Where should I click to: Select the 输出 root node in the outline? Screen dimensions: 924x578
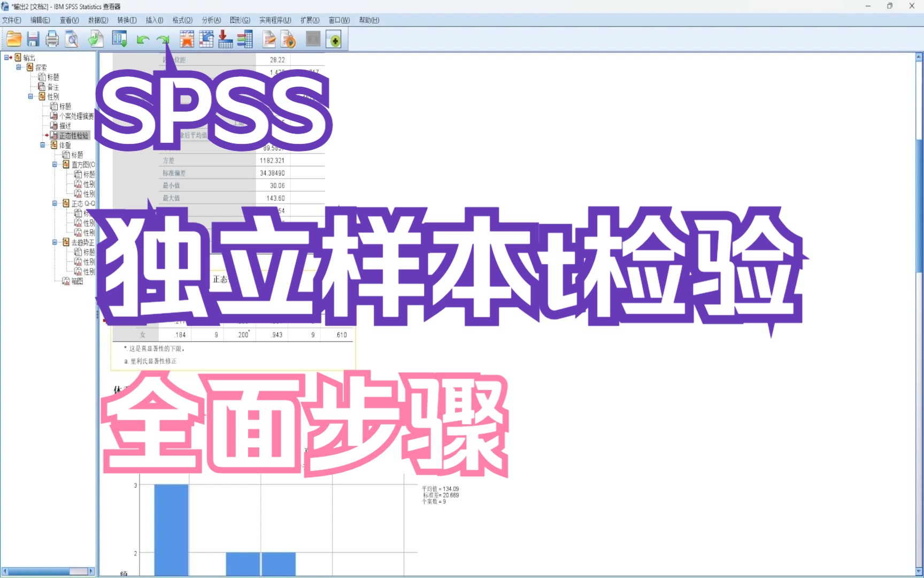[x=29, y=58]
